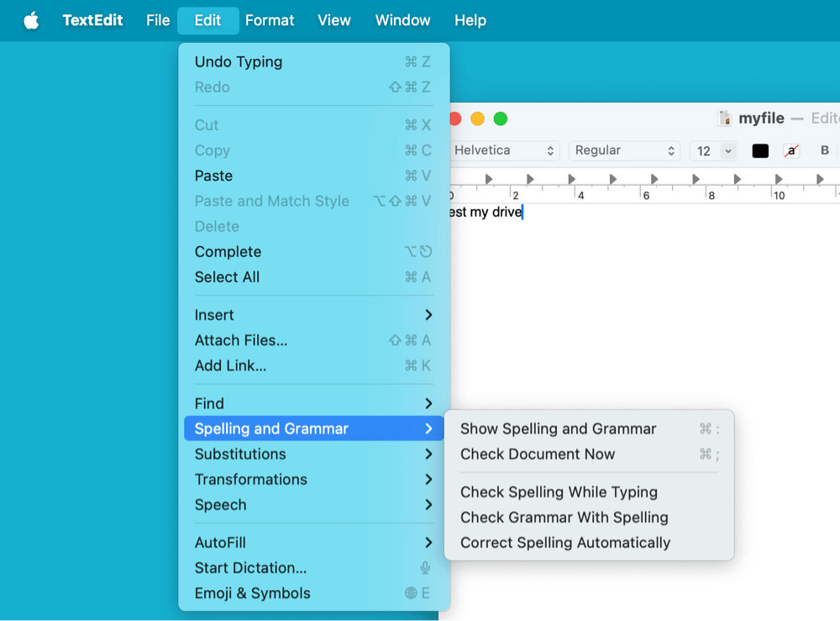
Task: Select the tab stop marker above ruler mark 2
Action: tap(529, 178)
